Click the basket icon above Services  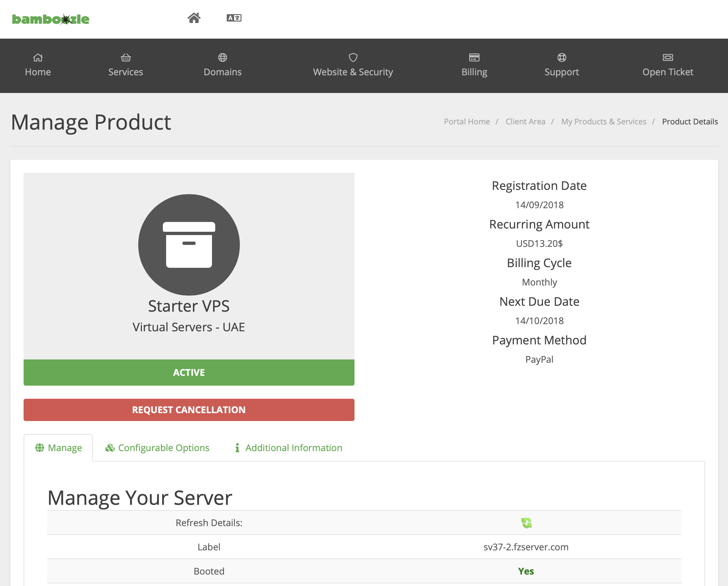pos(126,58)
